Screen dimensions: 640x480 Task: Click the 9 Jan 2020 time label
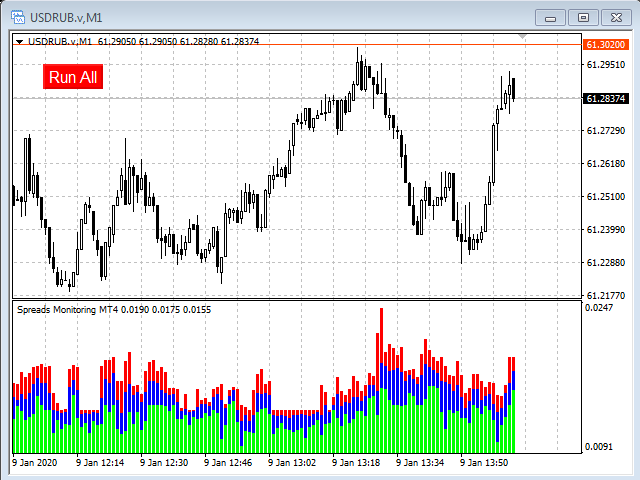click(35, 463)
